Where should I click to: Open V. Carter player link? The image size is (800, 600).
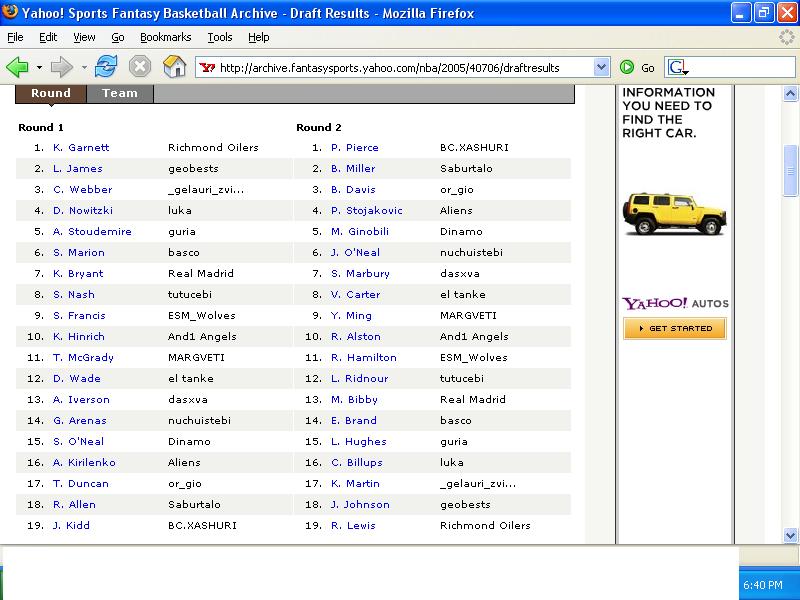tap(356, 294)
